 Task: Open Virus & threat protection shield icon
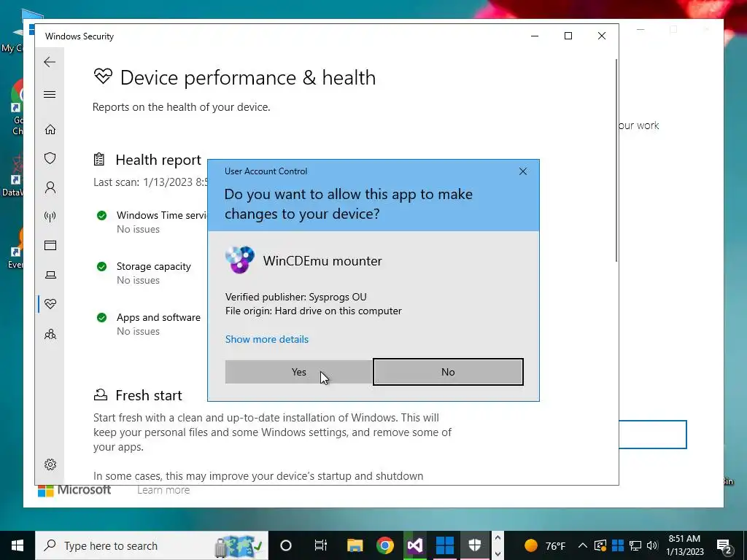pyautogui.click(x=50, y=158)
